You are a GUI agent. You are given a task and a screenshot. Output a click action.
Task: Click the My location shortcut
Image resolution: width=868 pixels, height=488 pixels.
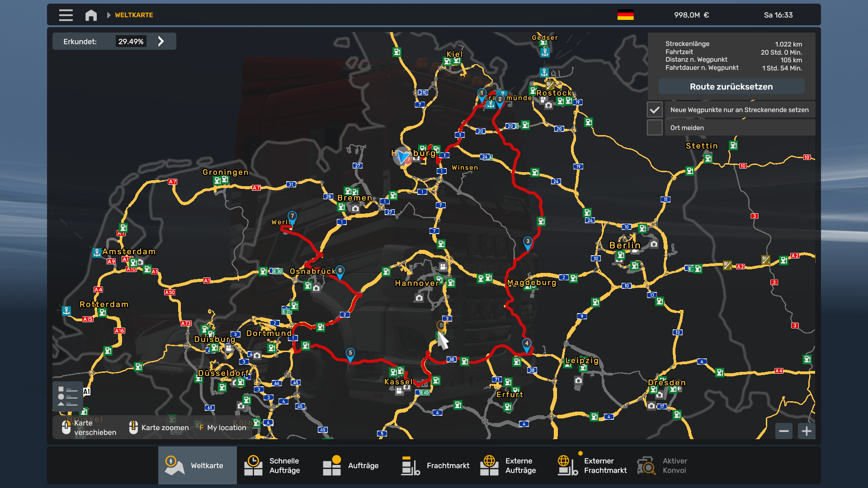[222, 427]
